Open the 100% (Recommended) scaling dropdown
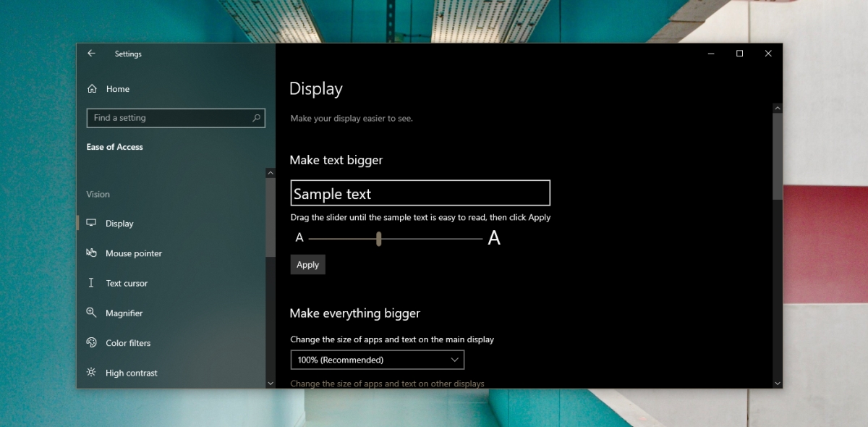 tap(377, 360)
